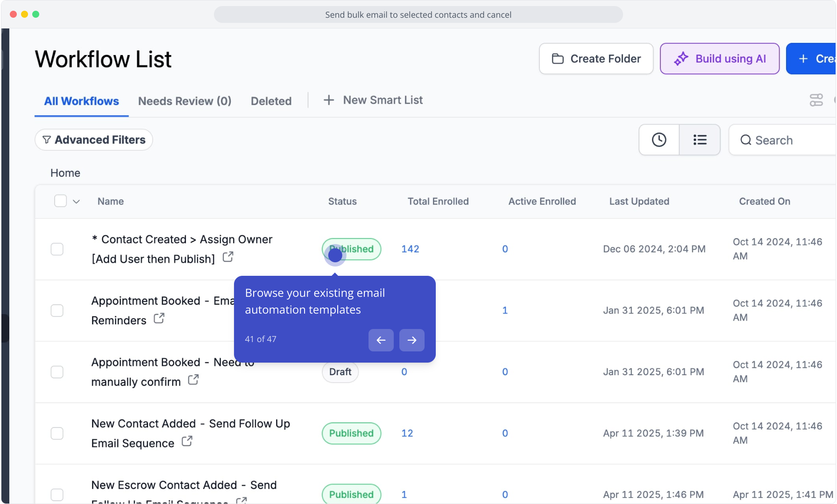Click the Active Enrolled column header
This screenshot has width=837, height=504.
tap(542, 202)
